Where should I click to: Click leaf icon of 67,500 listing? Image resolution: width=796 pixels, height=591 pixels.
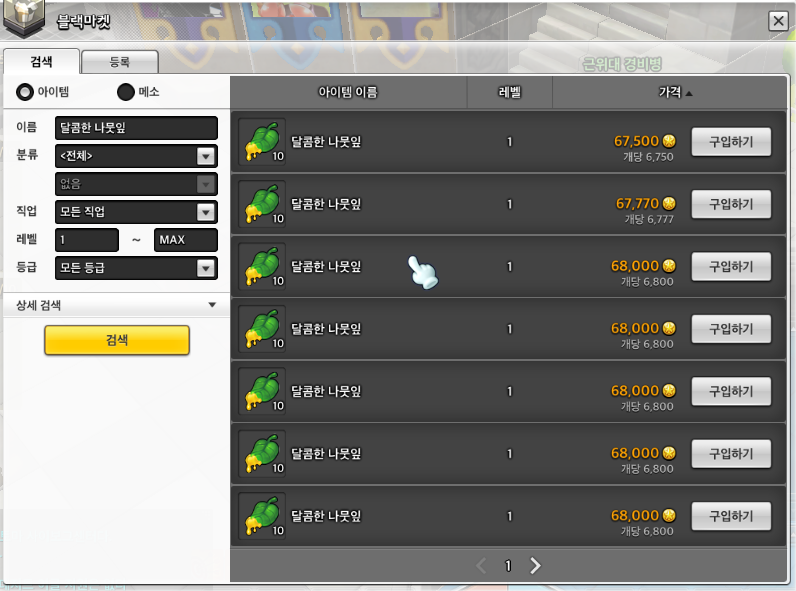click(x=262, y=141)
